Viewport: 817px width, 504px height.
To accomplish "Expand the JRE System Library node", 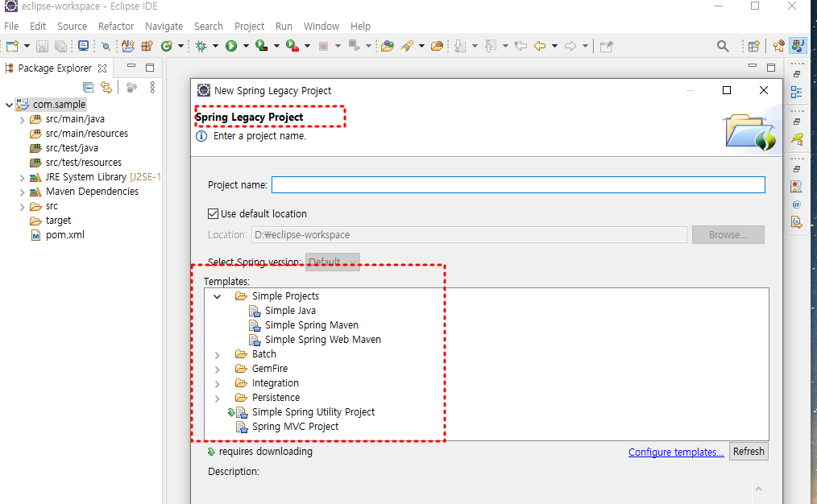I will [x=22, y=178].
